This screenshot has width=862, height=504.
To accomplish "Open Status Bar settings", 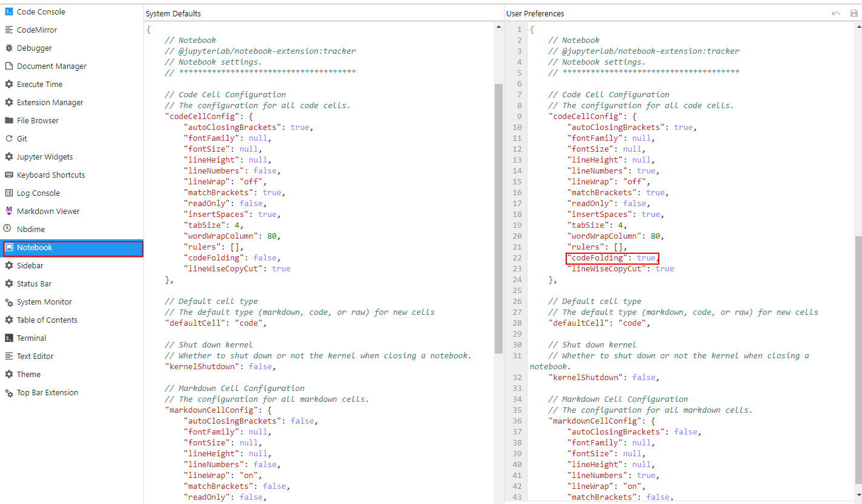I will point(10,283).
